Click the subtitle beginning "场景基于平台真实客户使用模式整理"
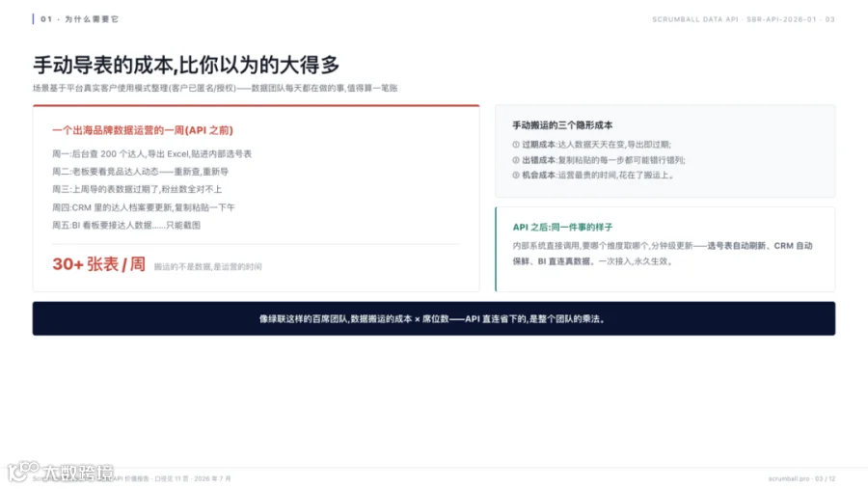 pyautogui.click(x=215, y=88)
